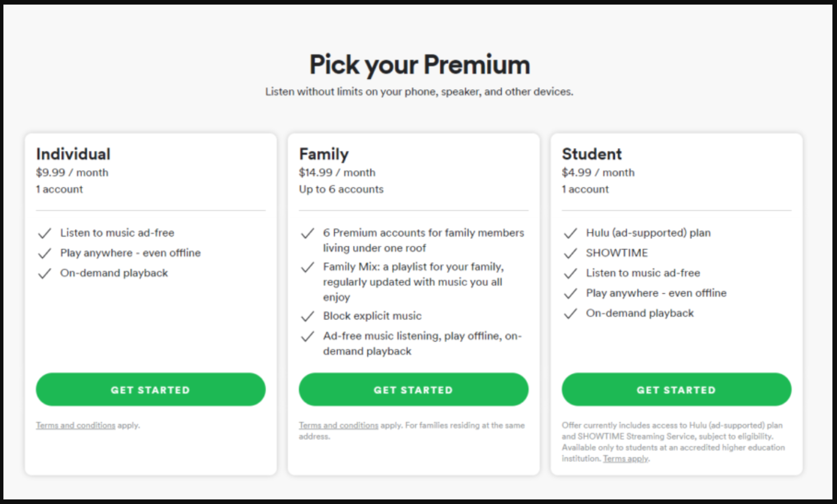837x504 pixels.
Task: Click the checkmark beside 'Listen to music ad-free' under Individual
Action: tap(45, 233)
